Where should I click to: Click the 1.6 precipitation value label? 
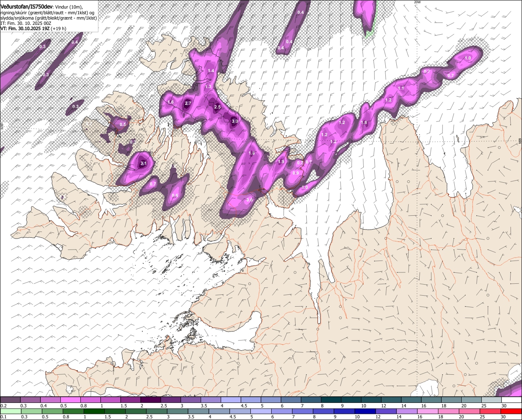coord(170,102)
